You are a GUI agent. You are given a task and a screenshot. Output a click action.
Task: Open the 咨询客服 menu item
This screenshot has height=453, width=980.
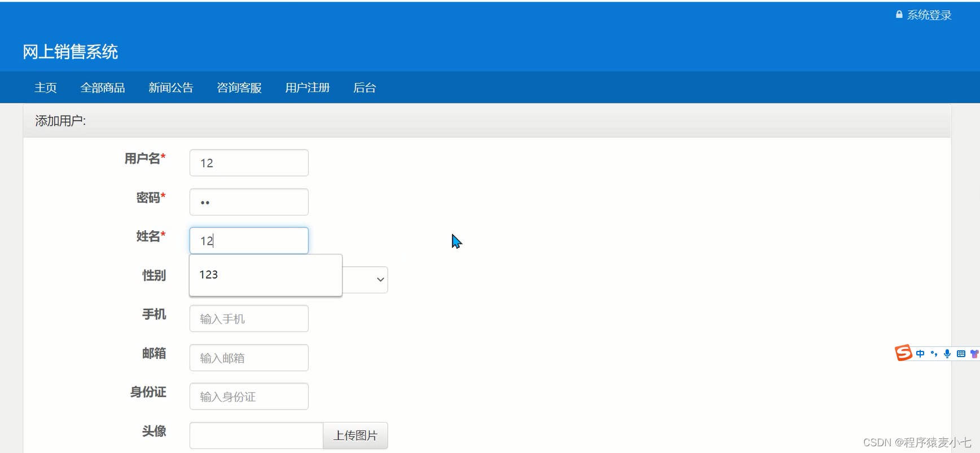[239, 87]
